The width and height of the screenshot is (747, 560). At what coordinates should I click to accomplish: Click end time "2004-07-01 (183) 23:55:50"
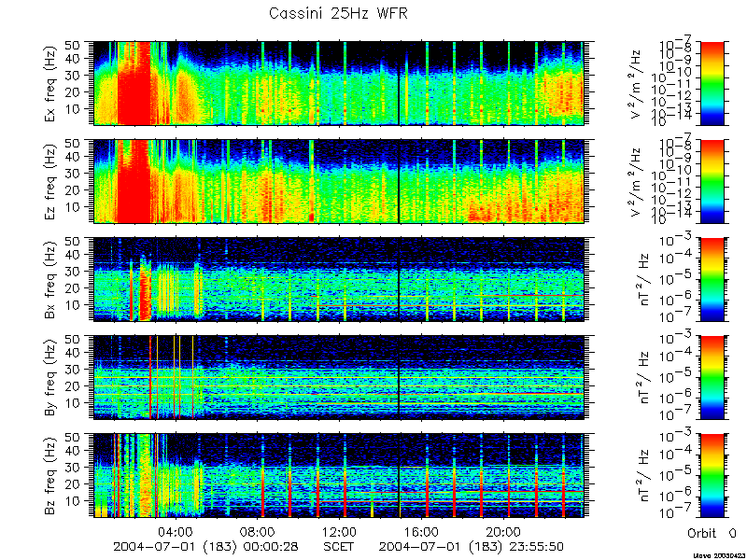click(x=472, y=546)
